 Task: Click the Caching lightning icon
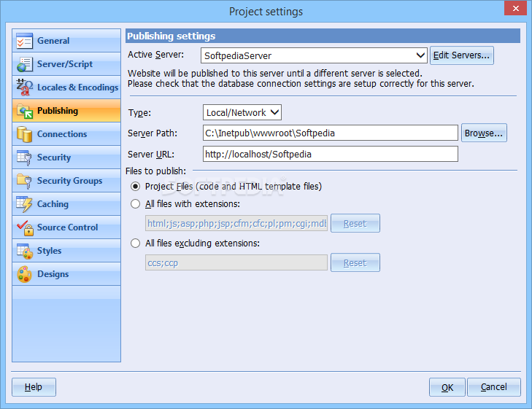(24, 204)
